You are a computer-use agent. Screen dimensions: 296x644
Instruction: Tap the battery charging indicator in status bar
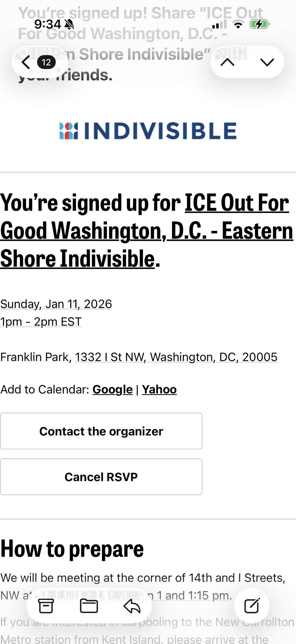coord(259,24)
